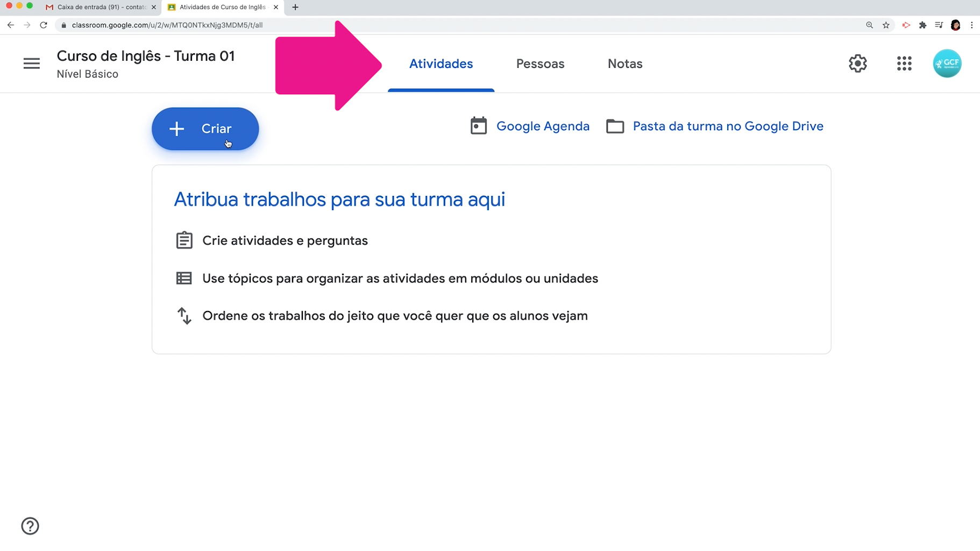The height and width of the screenshot is (551, 980).
Task: Click the Drive folder icon
Action: point(615,126)
